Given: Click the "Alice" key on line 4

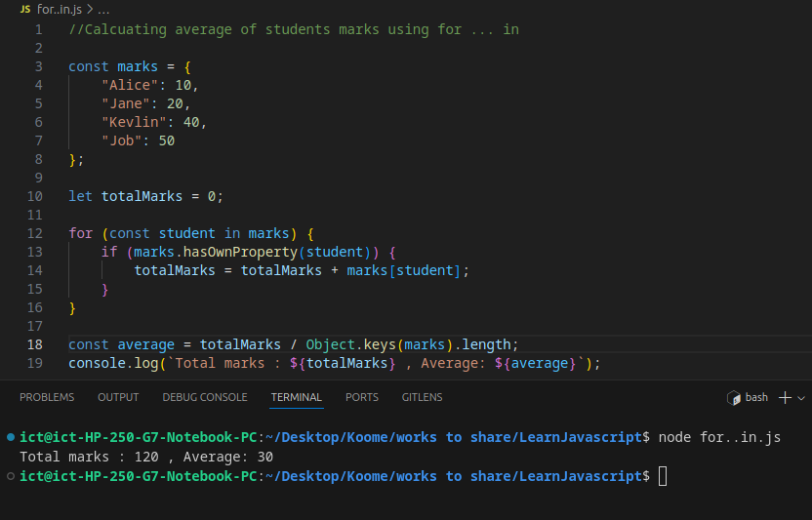Looking at the screenshot, I should click(130, 85).
